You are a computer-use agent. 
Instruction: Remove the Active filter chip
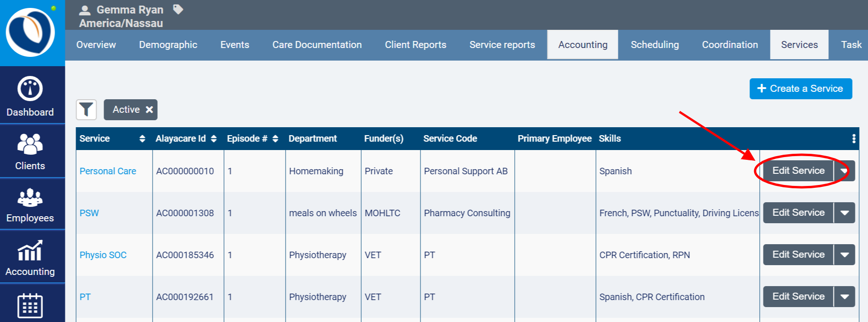[149, 110]
